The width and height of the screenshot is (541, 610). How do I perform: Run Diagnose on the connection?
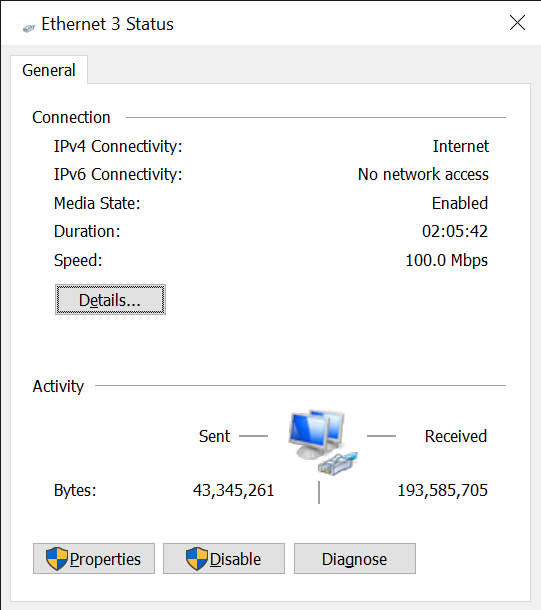[355, 559]
